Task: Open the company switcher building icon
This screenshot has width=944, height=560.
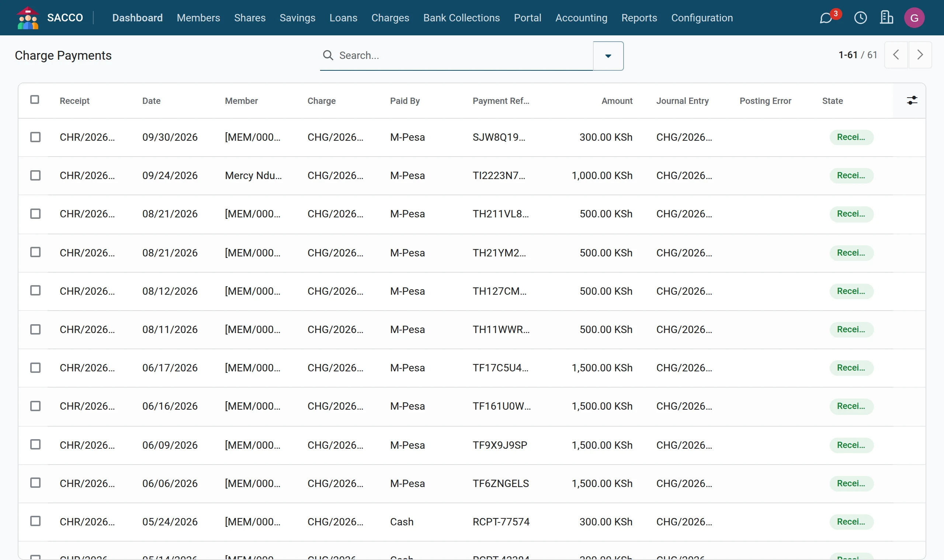Action: (886, 18)
